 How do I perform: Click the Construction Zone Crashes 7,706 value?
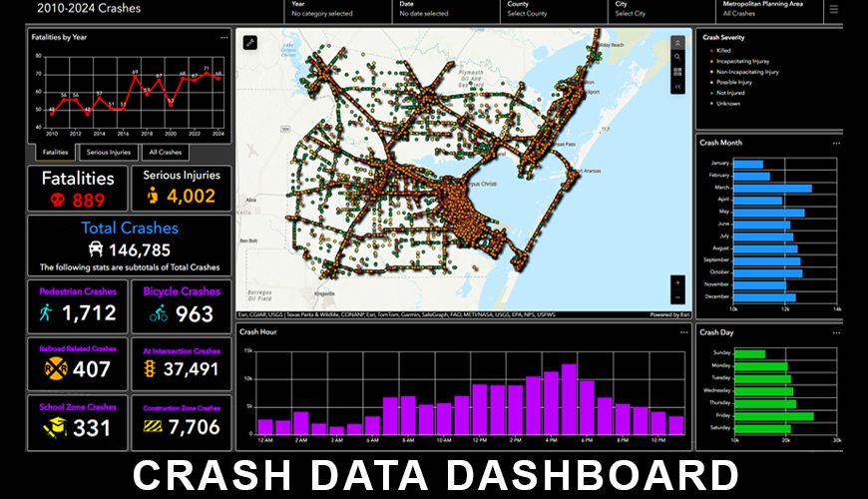point(194,427)
